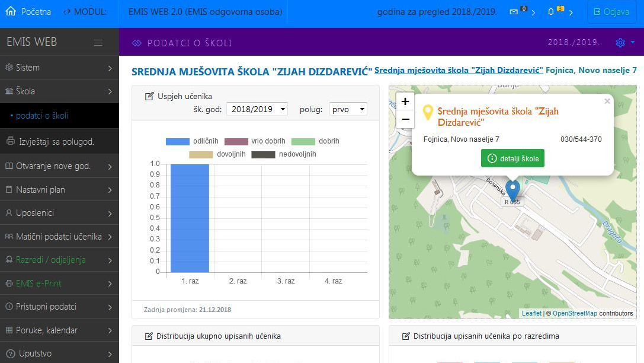Toggle the dovoljnih legend swatch

[x=201, y=155]
